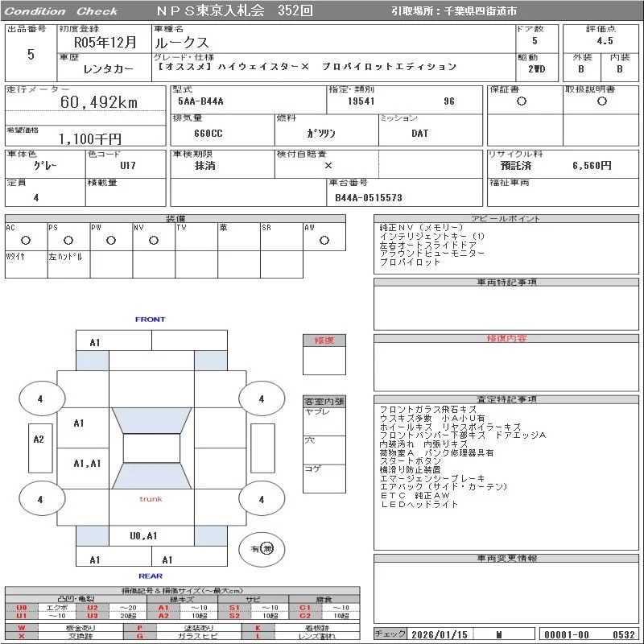Click the A2 panel on the car's side
644x644 pixels.
[x=38, y=440]
